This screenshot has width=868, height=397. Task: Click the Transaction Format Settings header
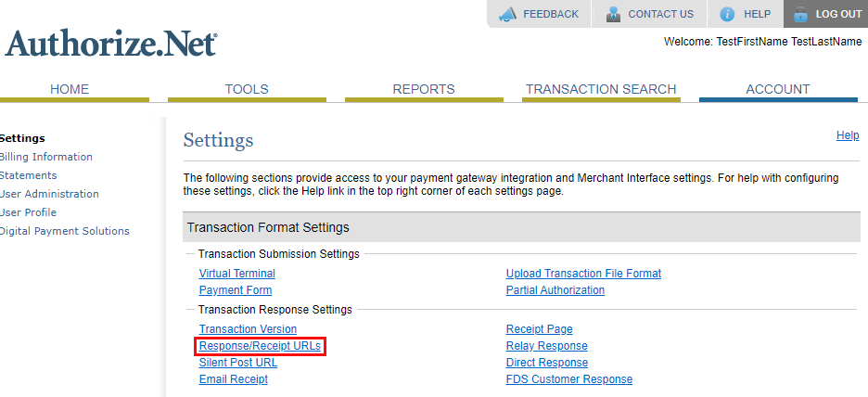(521, 227)
